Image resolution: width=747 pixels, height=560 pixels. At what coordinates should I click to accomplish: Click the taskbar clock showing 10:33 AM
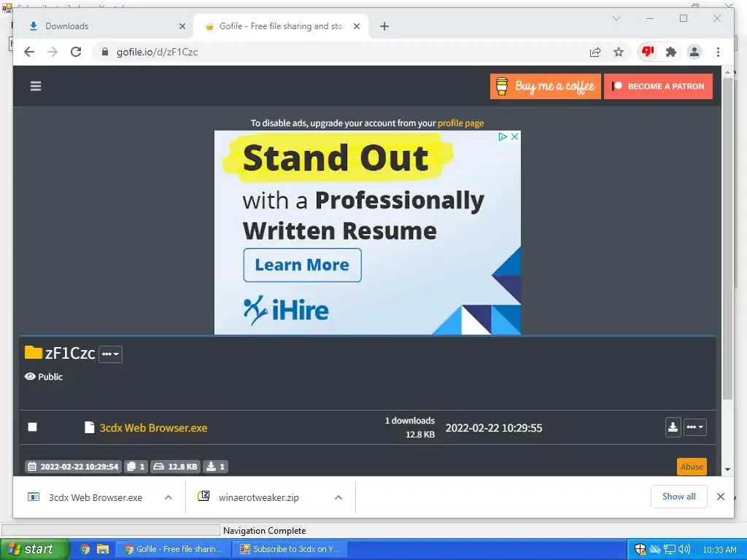click(719, 550)
